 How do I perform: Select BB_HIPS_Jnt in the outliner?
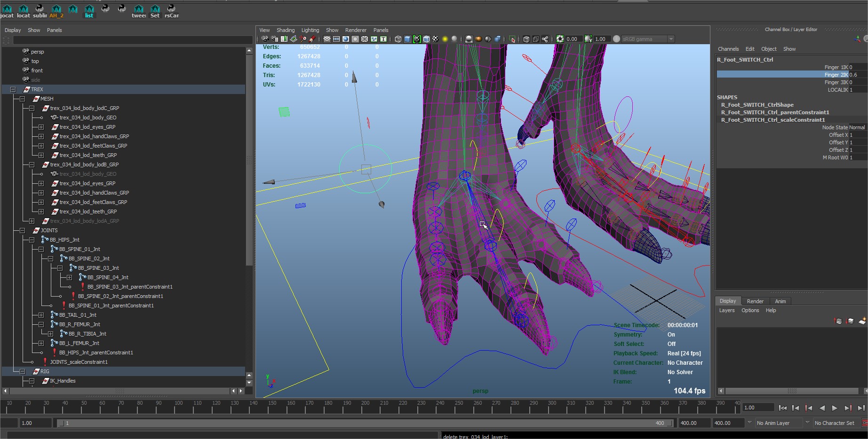[x=64, y=240]
